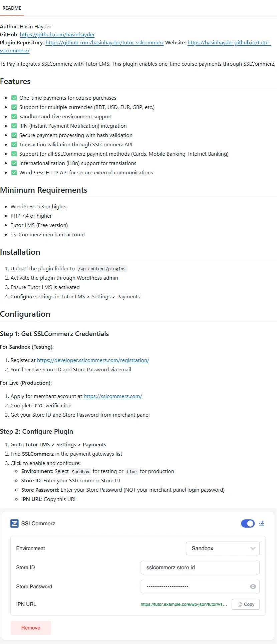Click the green check beside One-time payments

pos(14,98)
